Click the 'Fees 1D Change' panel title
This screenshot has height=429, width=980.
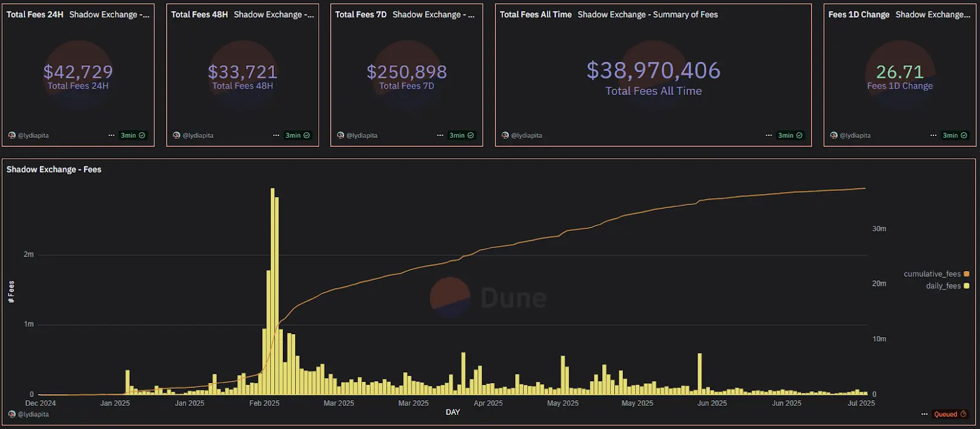pos(859,14)
